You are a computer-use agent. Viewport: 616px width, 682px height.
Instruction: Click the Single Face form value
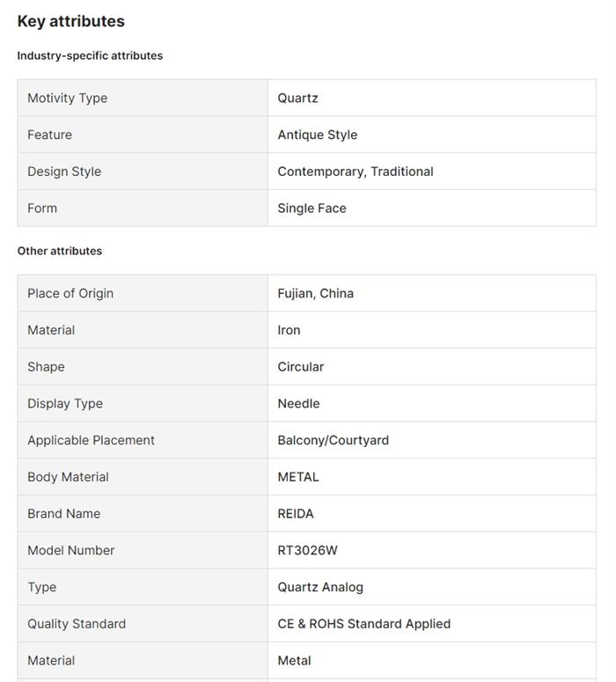click(312, 209)
